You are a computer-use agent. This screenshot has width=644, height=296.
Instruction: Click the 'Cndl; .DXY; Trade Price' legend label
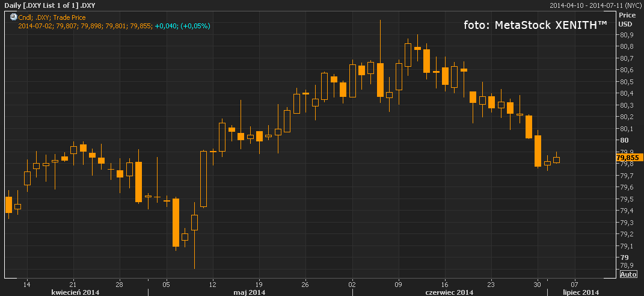(52, 17)
